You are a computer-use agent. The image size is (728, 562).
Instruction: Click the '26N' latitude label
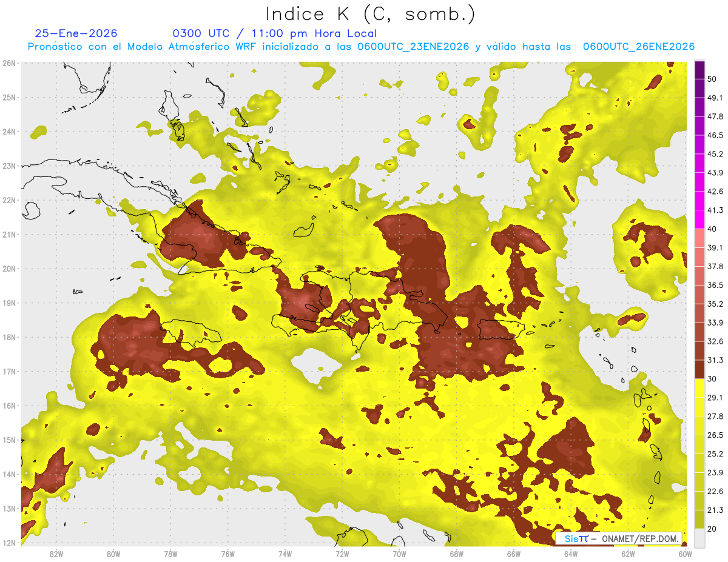tap(9, 63)
